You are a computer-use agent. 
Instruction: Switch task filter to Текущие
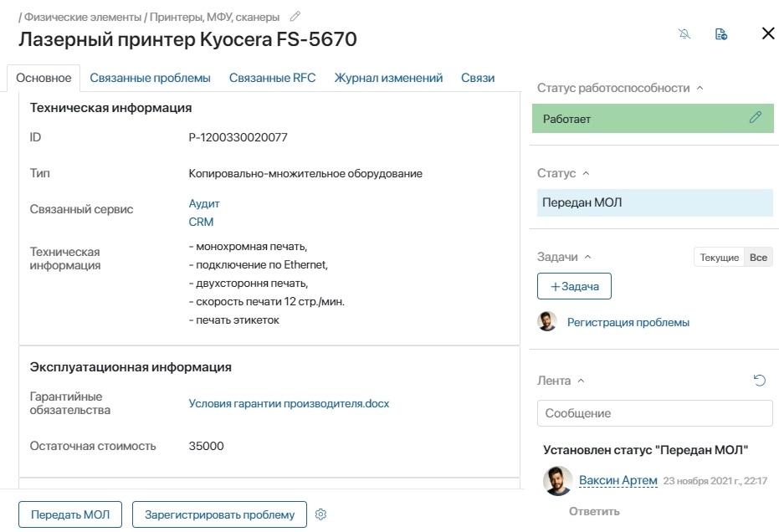(719, 258)
